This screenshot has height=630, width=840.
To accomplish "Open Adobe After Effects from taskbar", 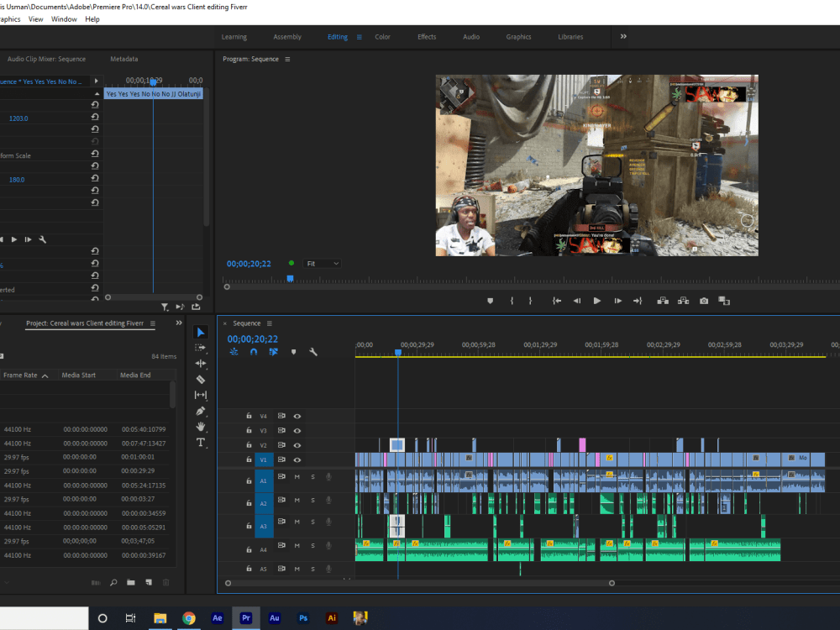I will (x=217, y=618).
